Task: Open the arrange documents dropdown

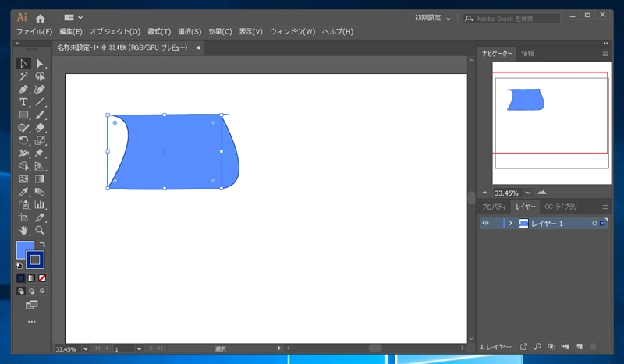Action: (73, 17)
